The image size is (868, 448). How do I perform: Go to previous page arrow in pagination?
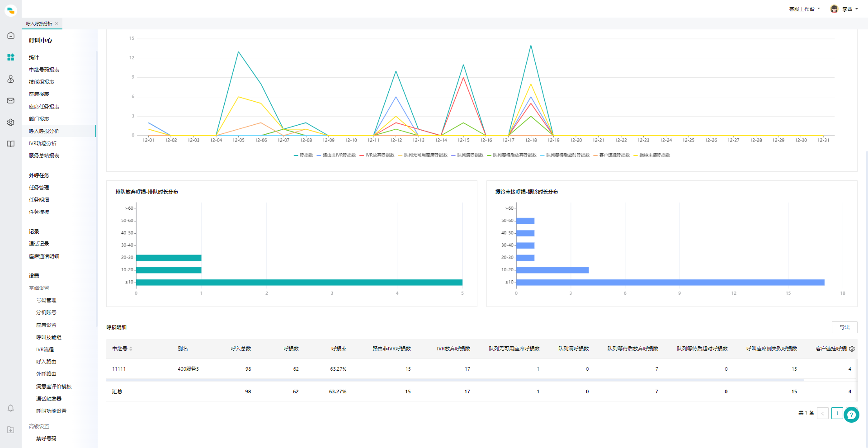[823, 413]
